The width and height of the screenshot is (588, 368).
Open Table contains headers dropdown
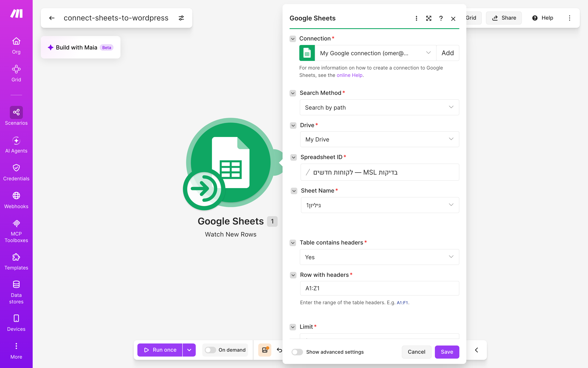(x=379, y=257)
